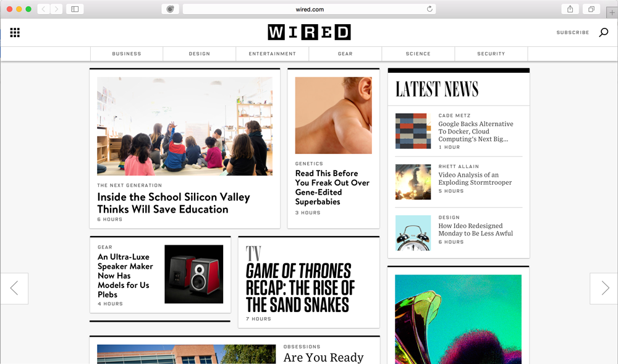The image size is (618, 364).
Task: Toggle the Safari sidebar button
Action: (x=75, y=9)
